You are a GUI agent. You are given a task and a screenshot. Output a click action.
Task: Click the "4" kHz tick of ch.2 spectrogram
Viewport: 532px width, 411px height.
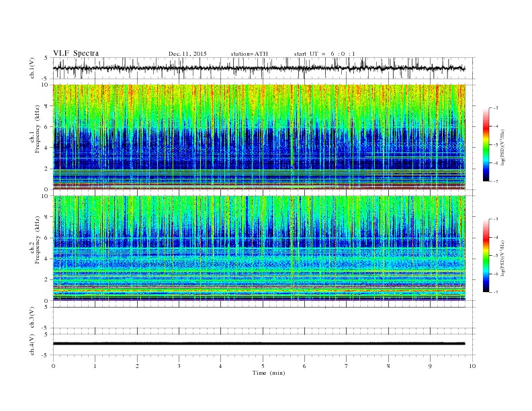pyautogui.click(x=47, y=259)
